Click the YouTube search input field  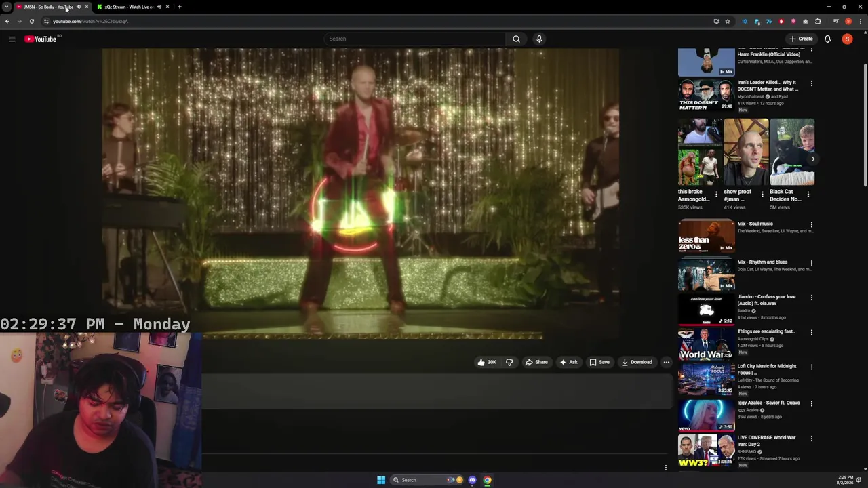[x=415, y=39]
